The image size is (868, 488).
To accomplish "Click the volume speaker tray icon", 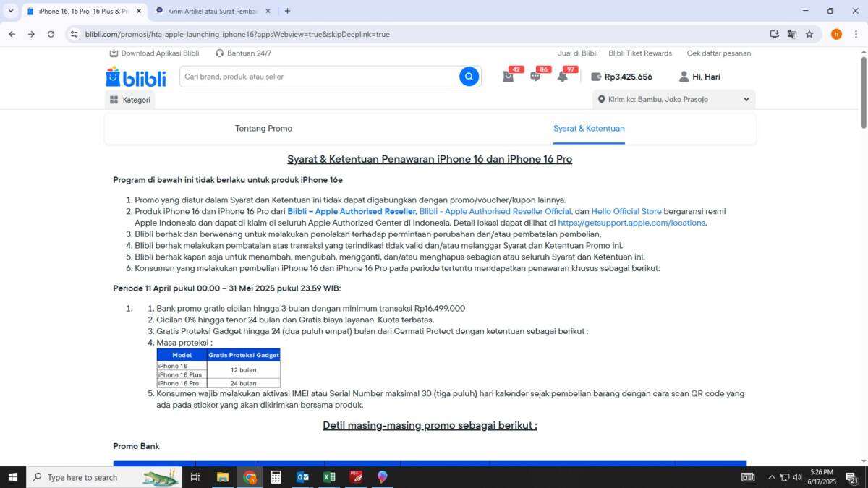I will click(x=797, y=477).
